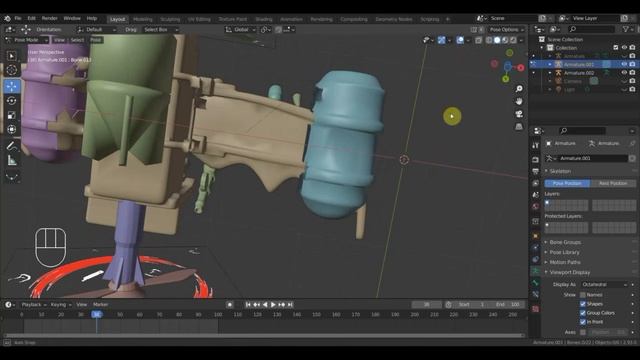The image size is (640, 360).
Task: Activate the Move tool in the left toolbar
Action: coord(11,86)
